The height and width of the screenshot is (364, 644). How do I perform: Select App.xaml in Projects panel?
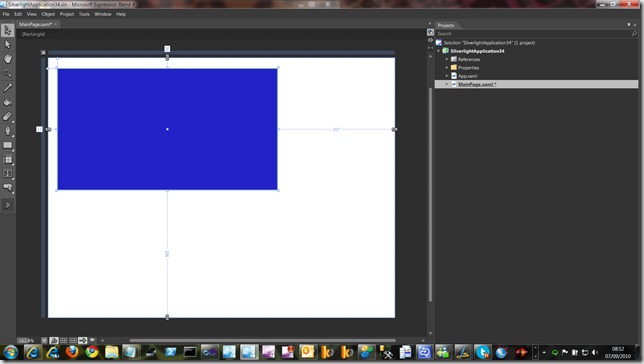pos(467,76)
